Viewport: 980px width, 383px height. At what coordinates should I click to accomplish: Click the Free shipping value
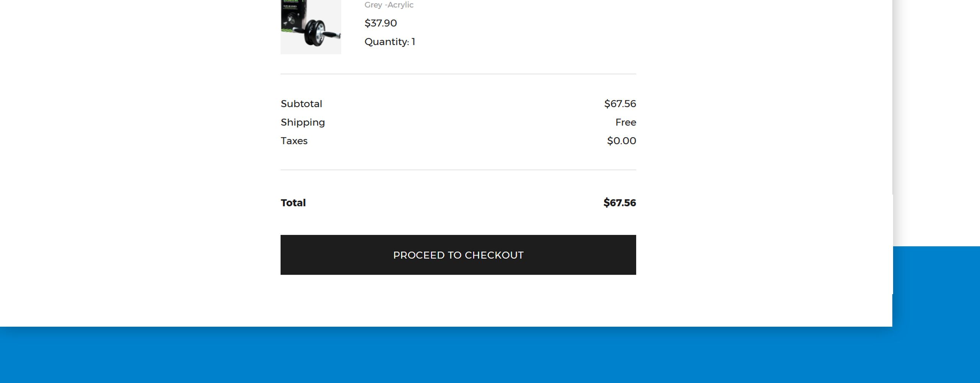[x=626, y=122]
